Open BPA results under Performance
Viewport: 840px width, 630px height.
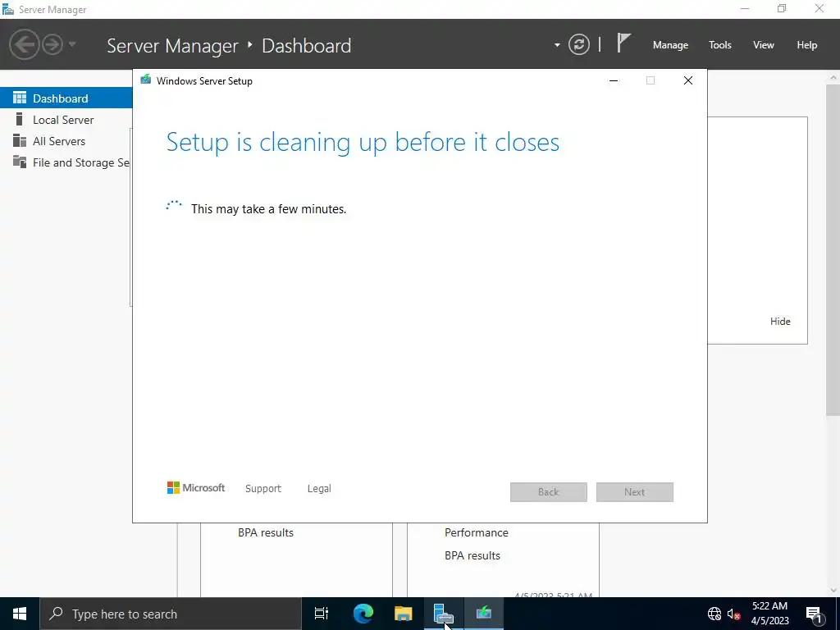tap(472, 555)
